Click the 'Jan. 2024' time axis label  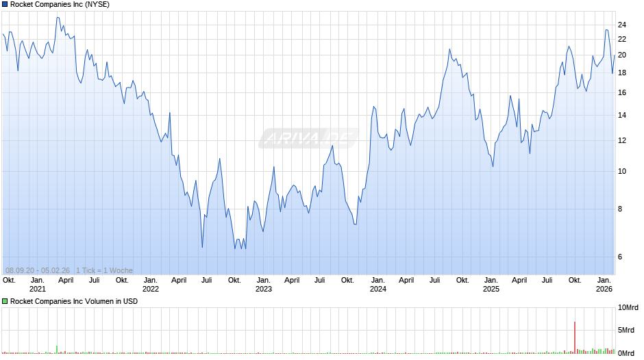tap(378, 285)
